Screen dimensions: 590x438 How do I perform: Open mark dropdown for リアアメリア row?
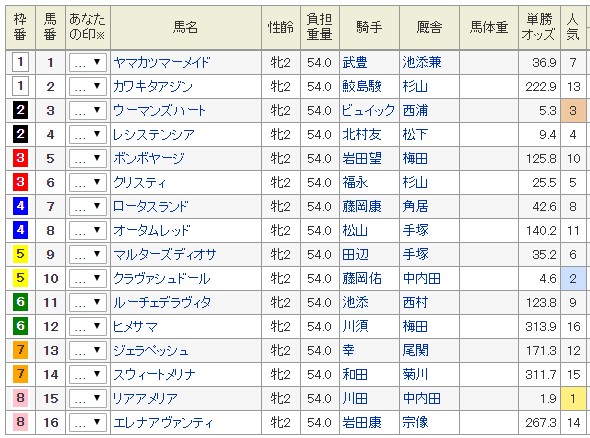click(88, 398)
